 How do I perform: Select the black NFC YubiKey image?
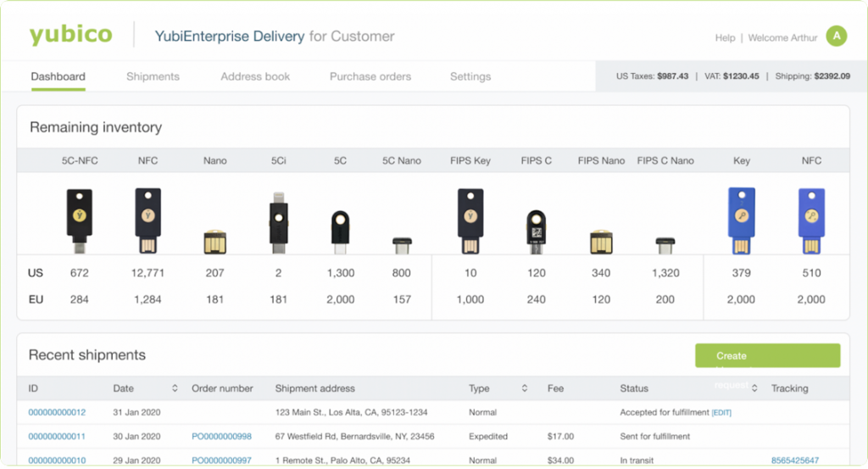147,221
